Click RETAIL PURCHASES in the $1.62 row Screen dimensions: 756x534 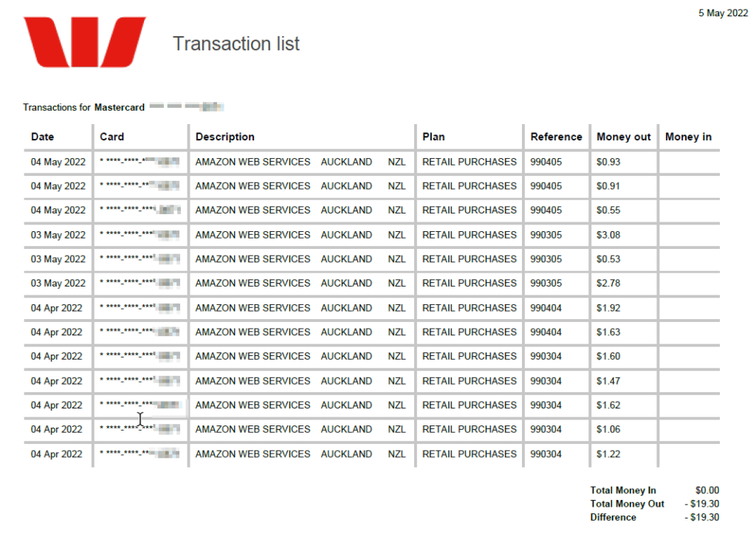click(x=469, y=405)
